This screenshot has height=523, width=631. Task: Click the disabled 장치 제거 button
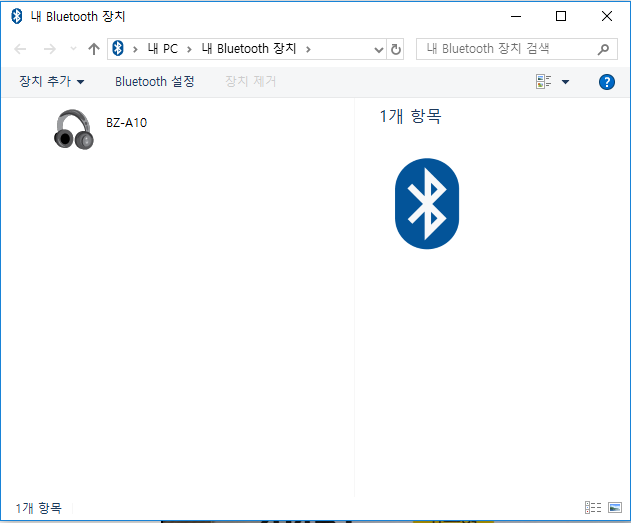pos(250,82)
